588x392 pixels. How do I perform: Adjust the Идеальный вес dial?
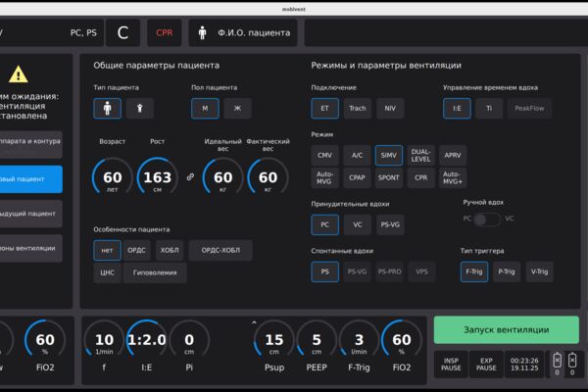click(x=222, y=177)
